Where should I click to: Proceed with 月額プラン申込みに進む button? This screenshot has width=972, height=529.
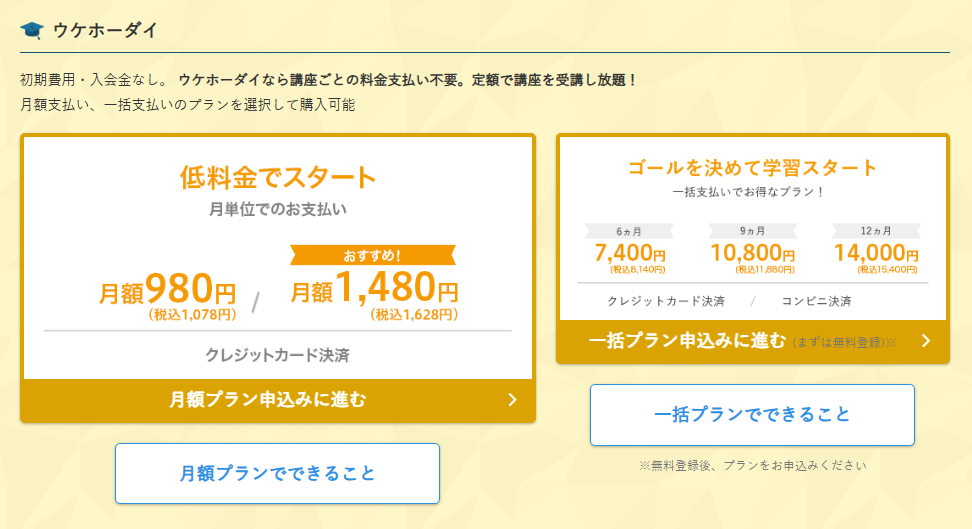pos(268,400)
